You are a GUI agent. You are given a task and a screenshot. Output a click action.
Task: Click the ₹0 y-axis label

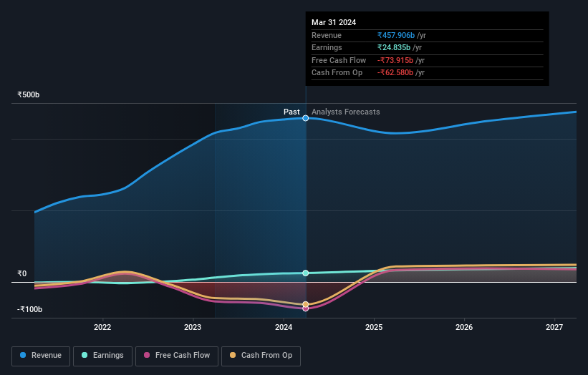(21, 274)
